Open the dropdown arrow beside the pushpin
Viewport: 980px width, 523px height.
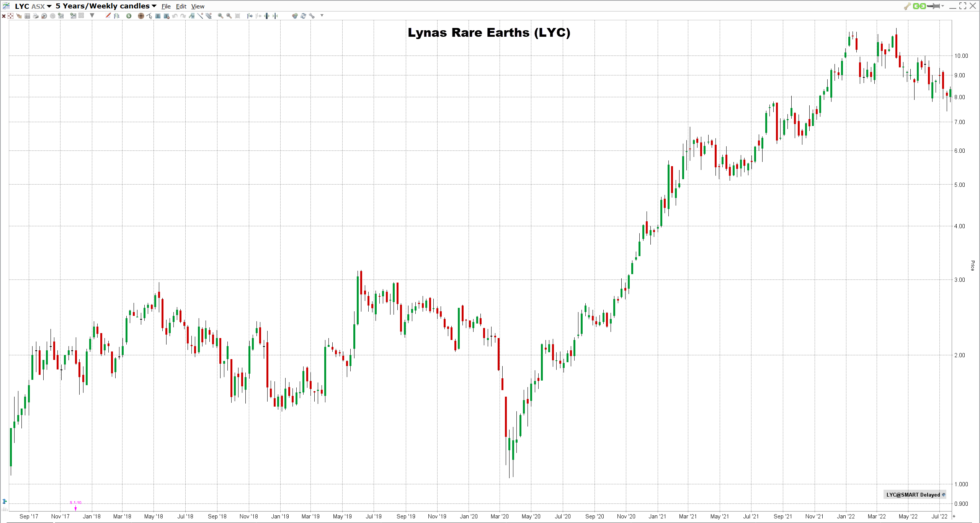click(x=943, y=6)
